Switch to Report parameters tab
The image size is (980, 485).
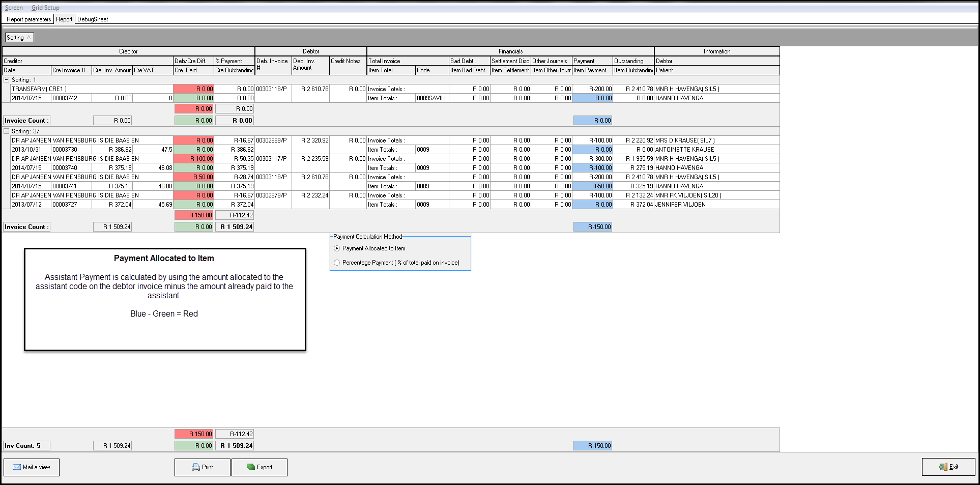click(28, 19)
